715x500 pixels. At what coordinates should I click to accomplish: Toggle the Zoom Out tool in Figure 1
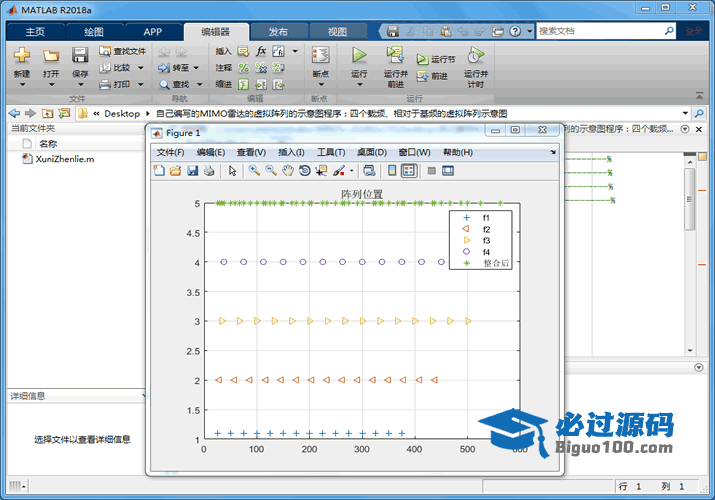pyautogui.click(x=271, y=171)
